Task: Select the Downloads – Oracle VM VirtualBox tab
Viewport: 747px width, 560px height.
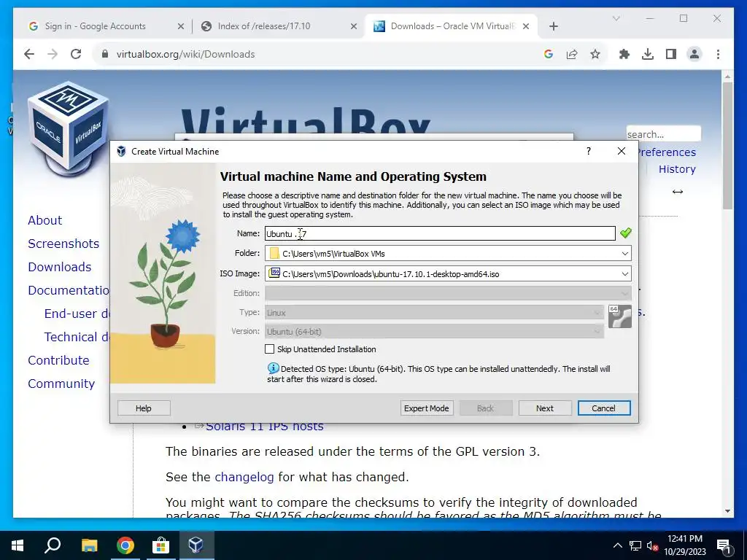Action: pyautogui.click(x=452, y=26)
